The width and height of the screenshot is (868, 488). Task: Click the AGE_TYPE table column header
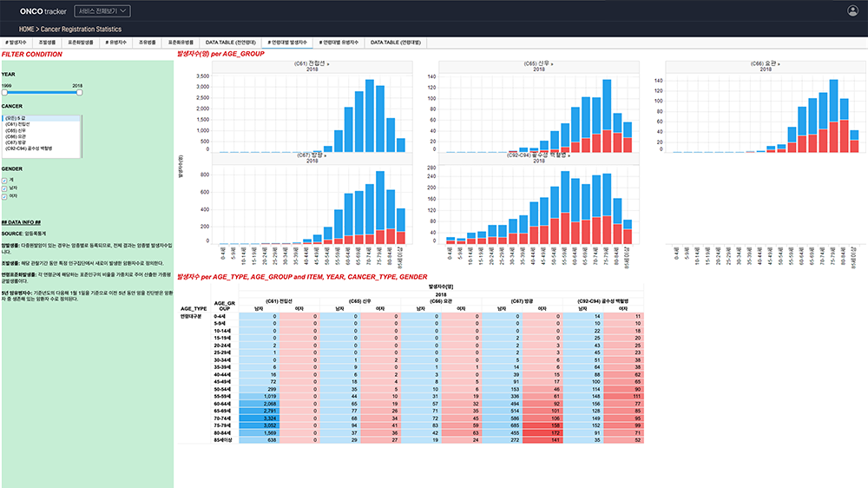pos(193,308)
